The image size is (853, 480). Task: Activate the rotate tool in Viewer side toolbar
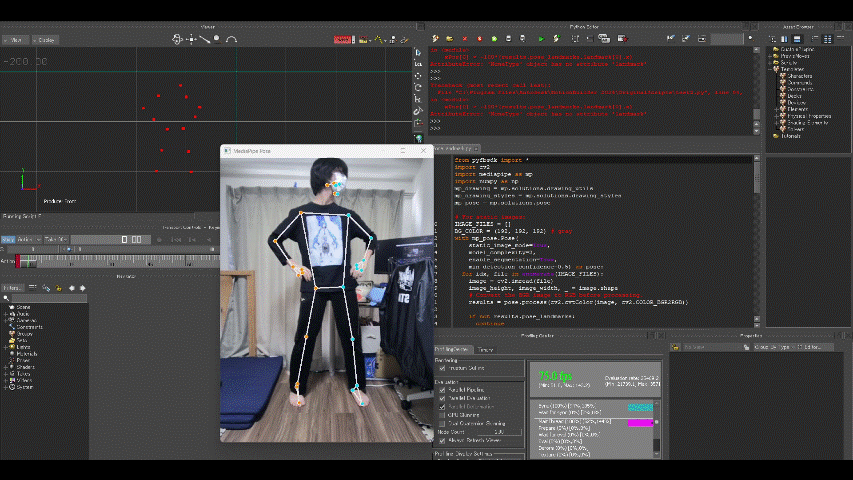coord(418,88)
